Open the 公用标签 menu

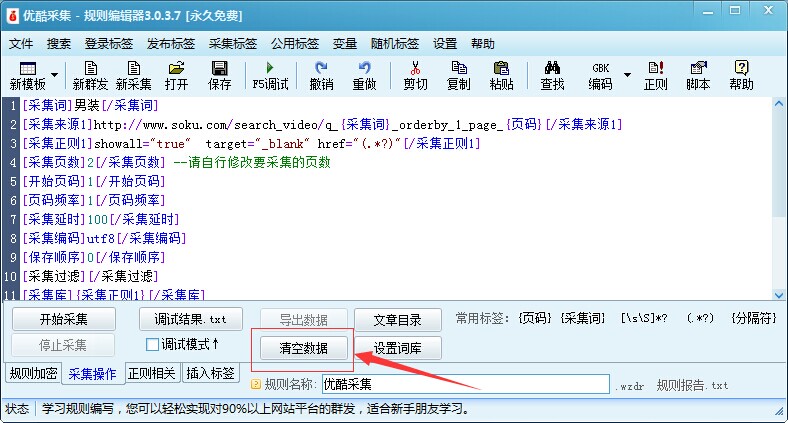tap(295, 44)
